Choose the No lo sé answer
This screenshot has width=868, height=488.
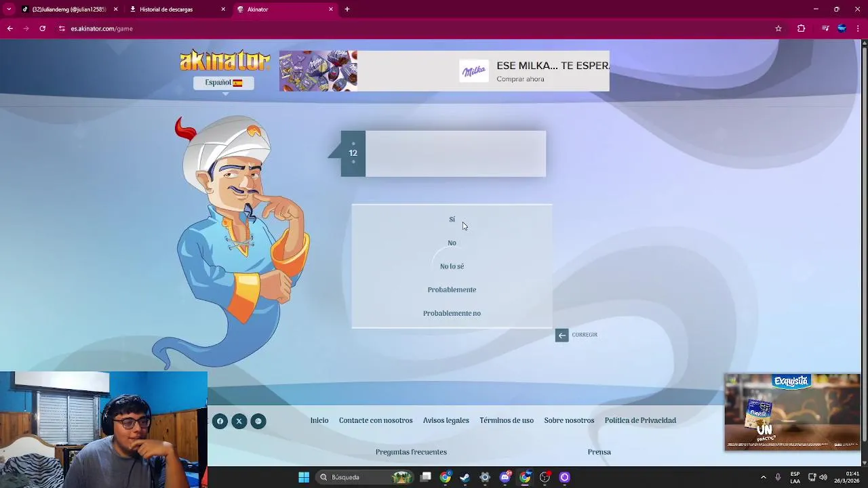pos(452,266)
